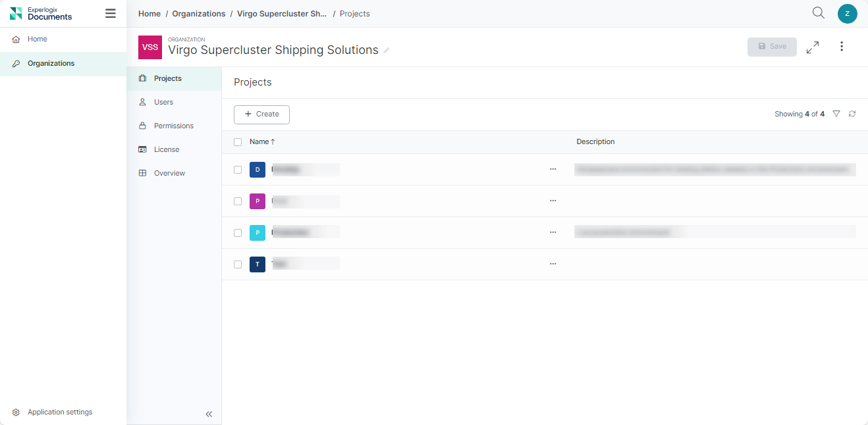
Task: Click the VSS organization badge
Action: [x=150, y=47]
